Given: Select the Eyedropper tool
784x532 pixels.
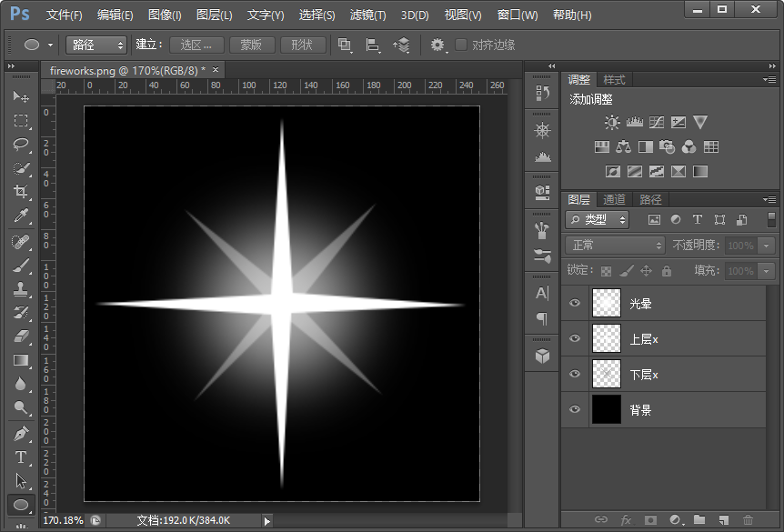Looking at the screenshot, I should (21, 216).
